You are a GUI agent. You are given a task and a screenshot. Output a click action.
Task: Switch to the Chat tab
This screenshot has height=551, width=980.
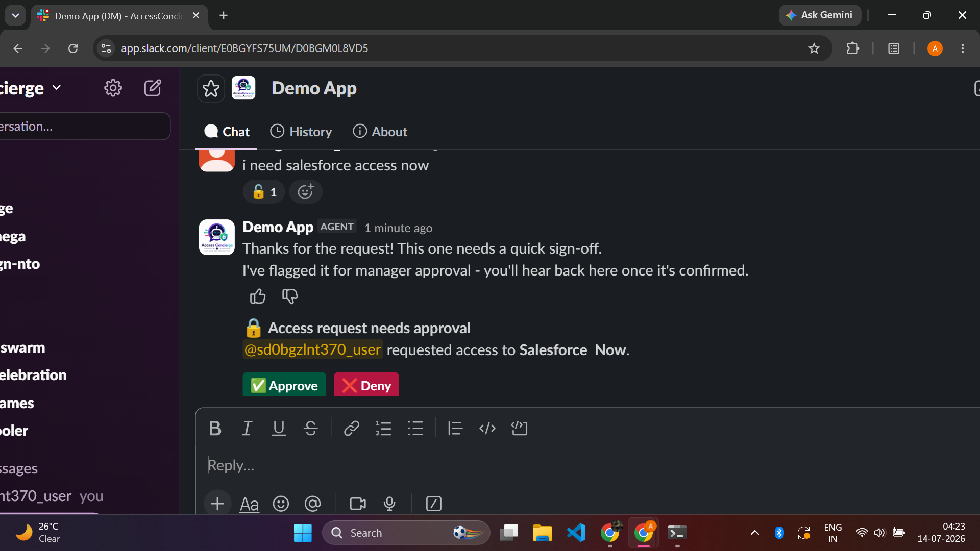pyautogui.click(x=227, y=132)
